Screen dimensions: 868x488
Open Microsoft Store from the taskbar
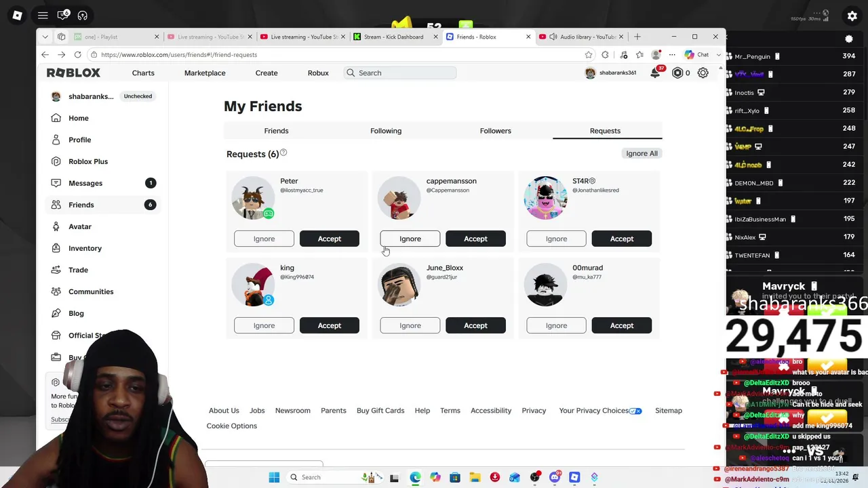point(455,478)
